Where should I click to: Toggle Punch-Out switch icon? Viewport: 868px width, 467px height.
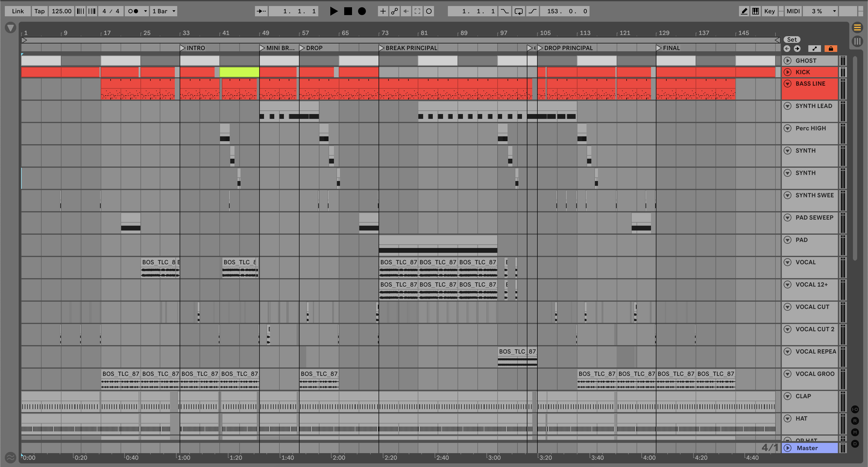pyautogui.click(x=532, y=11)
